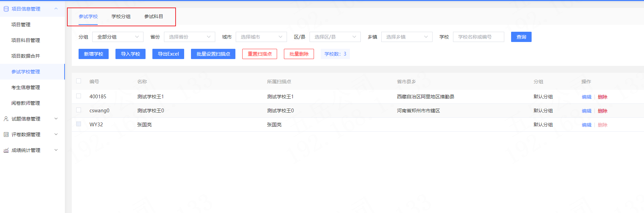
Task: Click the 试题信息管理 person icon
Action: point(6,119)
